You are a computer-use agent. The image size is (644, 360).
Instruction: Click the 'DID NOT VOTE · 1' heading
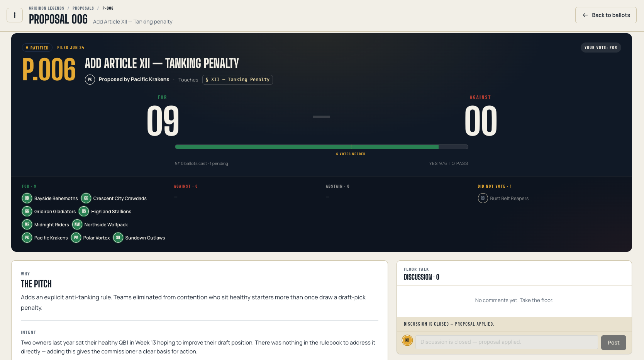pyautogui.click(x=495, y=186)
